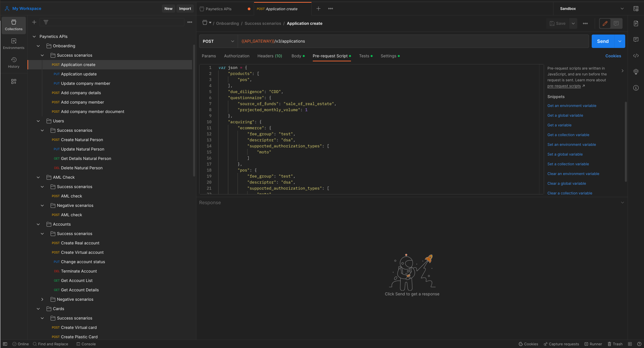
Task: Switch to the Headers tab
Action: tap(270, 56)
